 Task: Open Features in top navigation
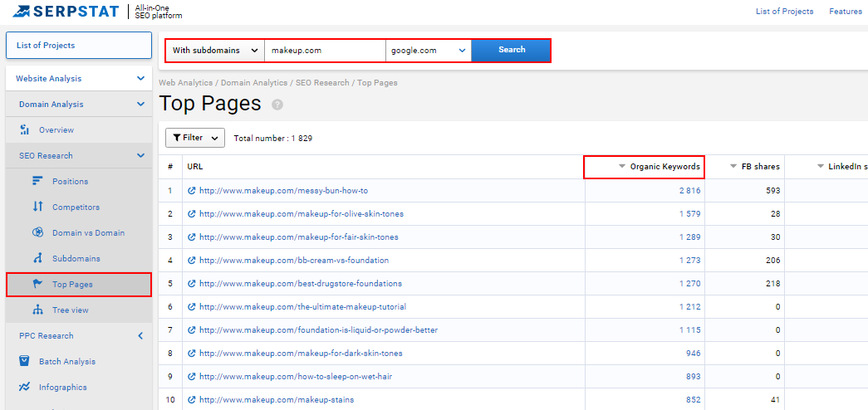(x=846, y=12)
